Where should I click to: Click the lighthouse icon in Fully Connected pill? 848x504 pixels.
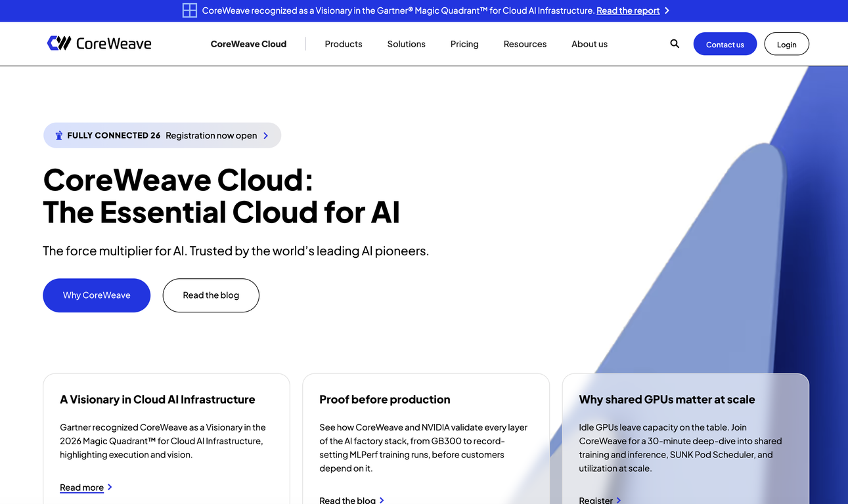tap(58, 135)
